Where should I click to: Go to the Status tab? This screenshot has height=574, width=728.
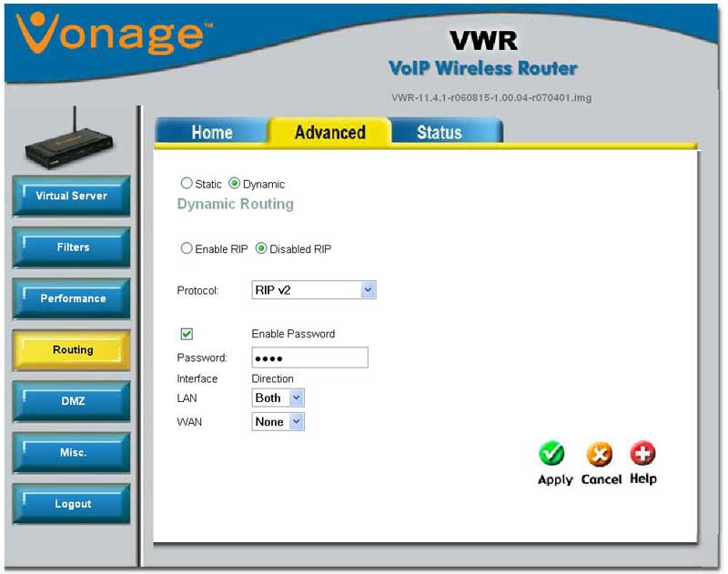(x=439, y=133)
